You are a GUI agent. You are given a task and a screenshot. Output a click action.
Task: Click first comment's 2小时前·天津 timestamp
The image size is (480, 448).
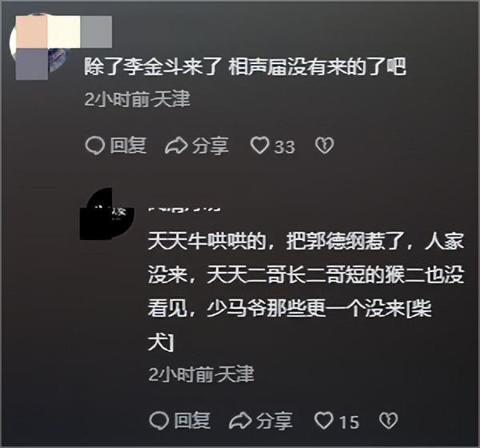click(137, 99)
